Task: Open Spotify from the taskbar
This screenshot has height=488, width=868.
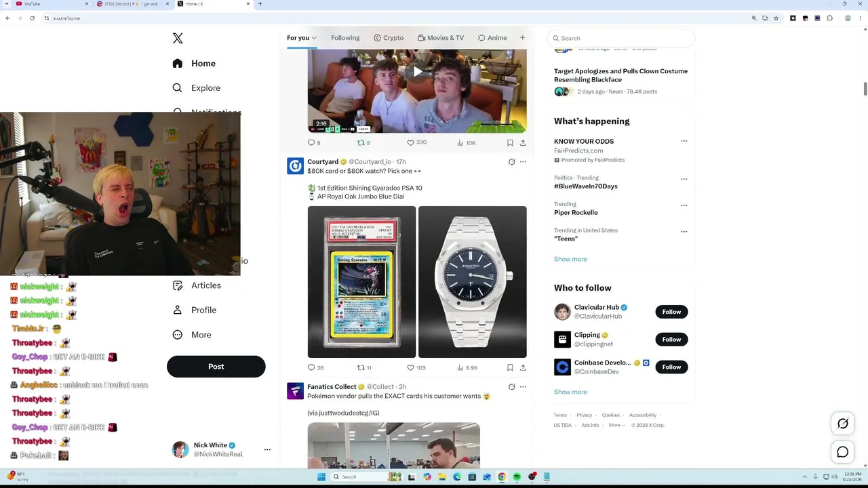Action: pyautogui.click(x=517, y=477)
